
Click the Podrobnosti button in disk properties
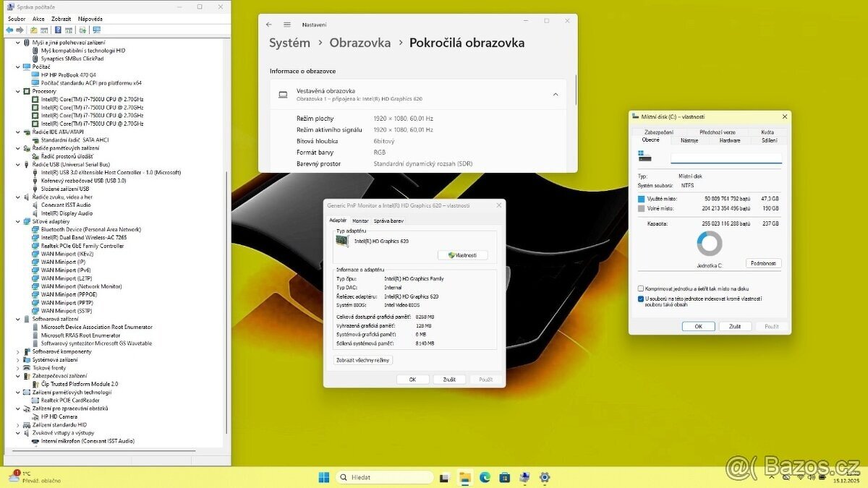click(x=763, y=264)
